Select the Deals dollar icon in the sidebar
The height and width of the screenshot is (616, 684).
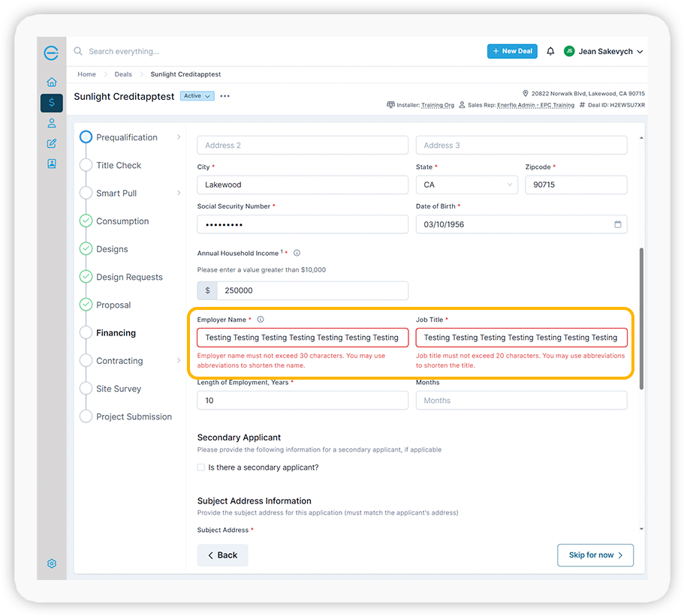coord(51,102)
